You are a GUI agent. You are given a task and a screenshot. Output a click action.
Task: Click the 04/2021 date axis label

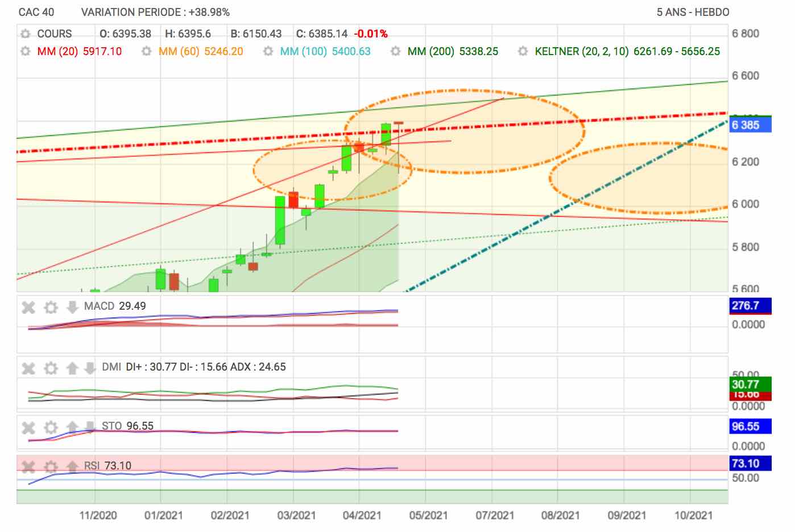pyautogui.click(x=362, y=516)
